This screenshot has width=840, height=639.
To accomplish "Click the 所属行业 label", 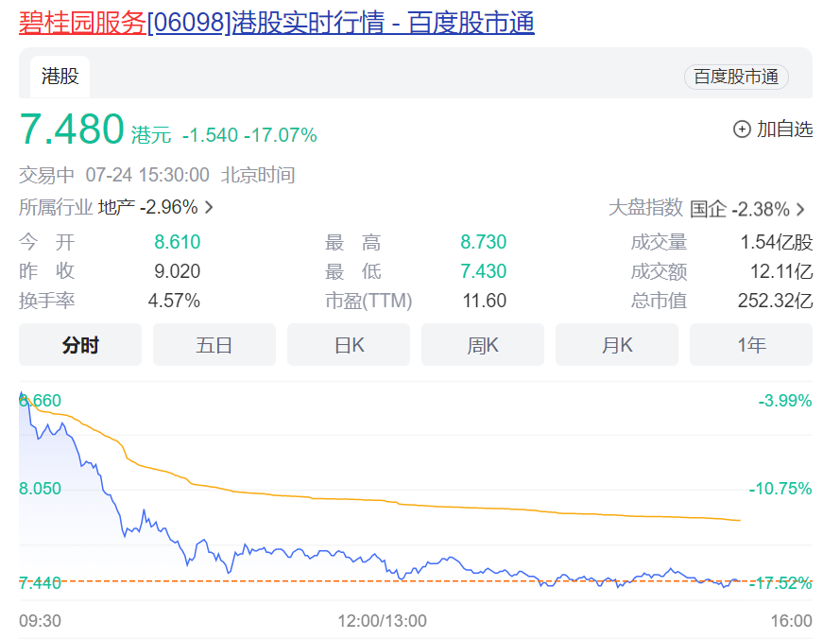I will (56, 207).
